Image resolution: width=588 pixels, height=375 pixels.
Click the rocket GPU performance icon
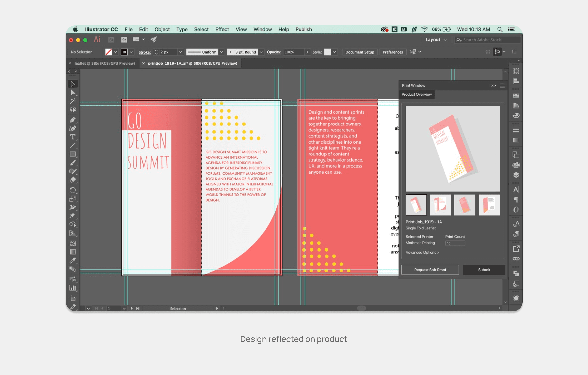154,39
